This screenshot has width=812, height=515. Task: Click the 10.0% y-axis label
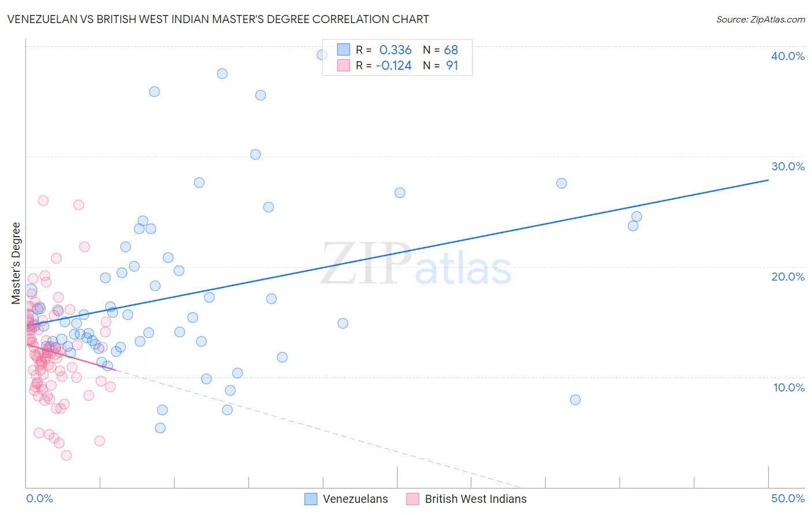point(789,387)
